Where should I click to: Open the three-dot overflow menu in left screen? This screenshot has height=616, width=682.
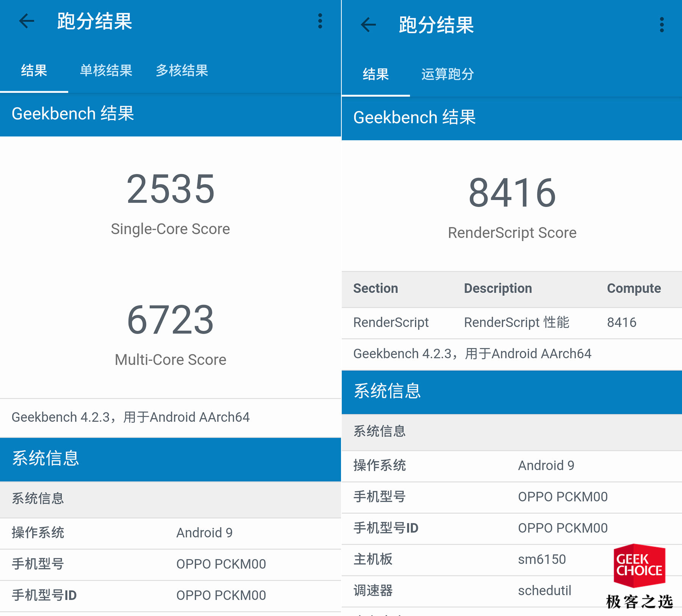320,21
